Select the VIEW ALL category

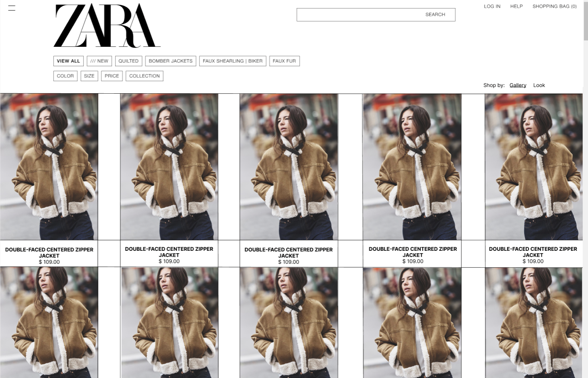pyautogui.click(x=68, y=61)
